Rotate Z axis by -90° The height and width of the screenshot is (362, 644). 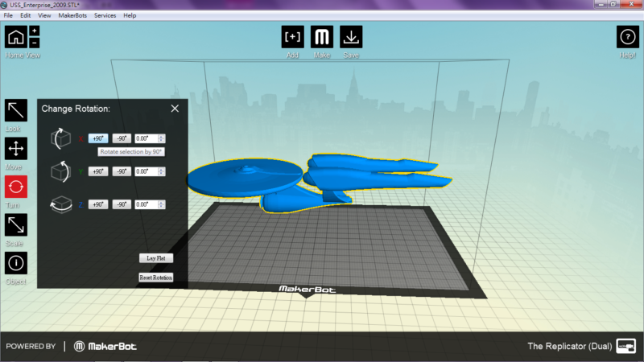(122, 204)
